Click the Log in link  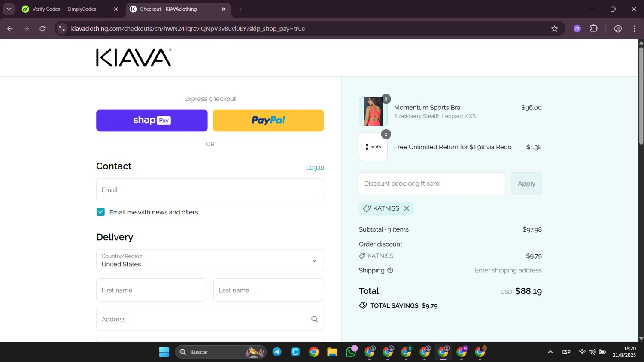coord(315,167)
